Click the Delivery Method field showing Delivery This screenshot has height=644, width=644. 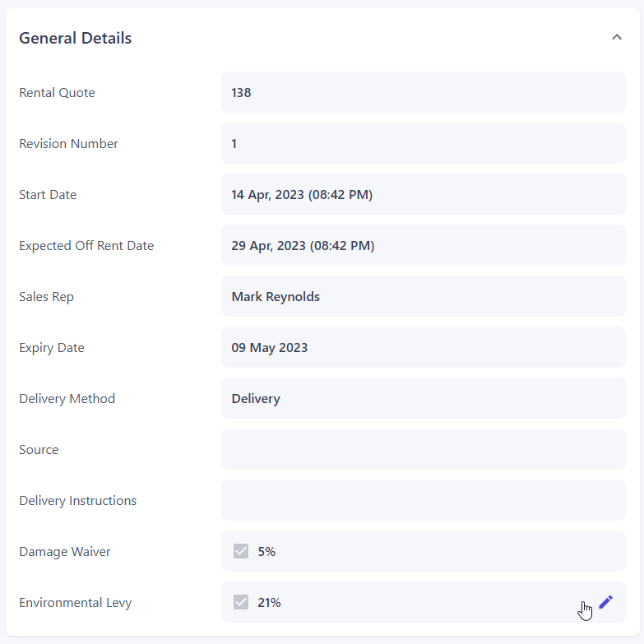[423, 398]
